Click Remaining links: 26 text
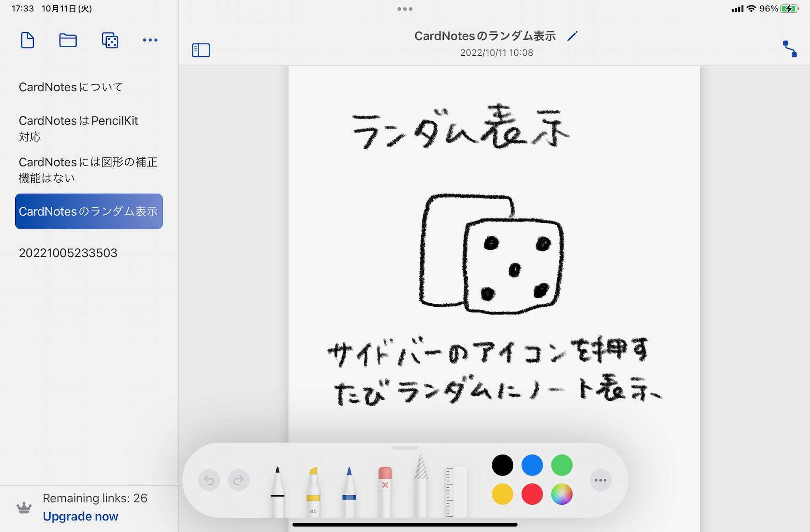Viewport: 810px width, 532px height. click(95, 498)
